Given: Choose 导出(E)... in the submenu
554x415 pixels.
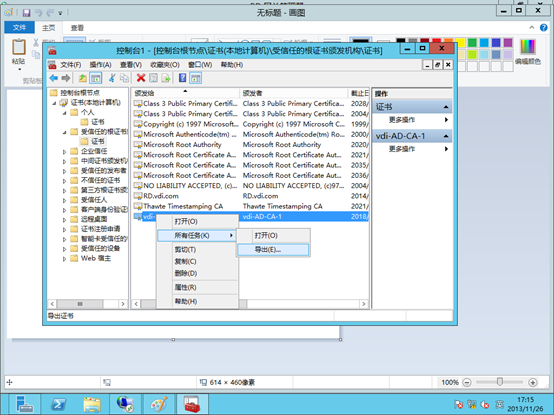Looking at the screenshot, I should [x=273, y=250].
